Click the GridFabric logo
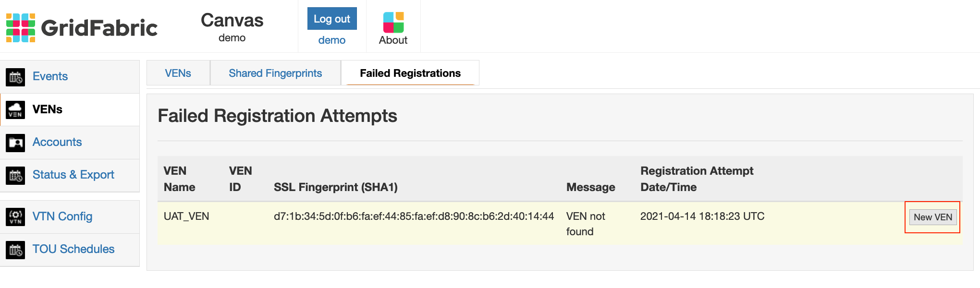This screenshot has height=288, width=980. click(81, 26)
